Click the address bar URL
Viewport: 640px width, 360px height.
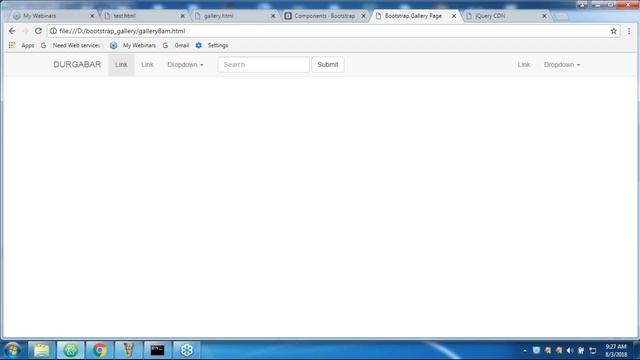tap(122, 31)
